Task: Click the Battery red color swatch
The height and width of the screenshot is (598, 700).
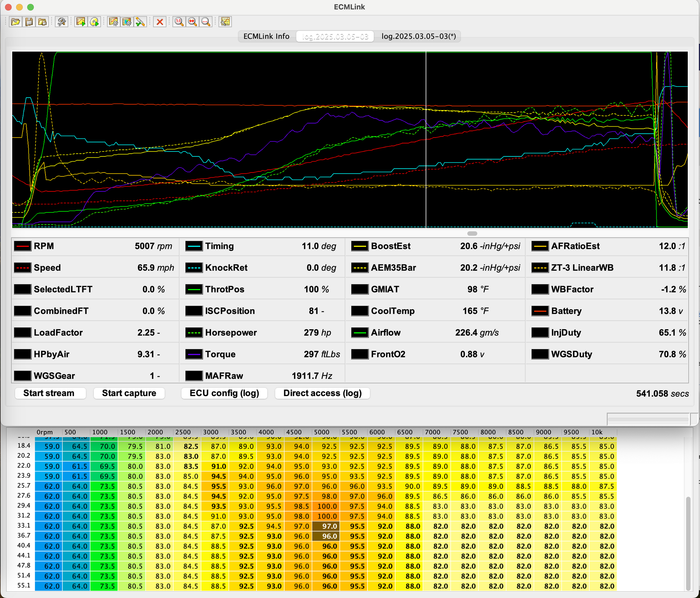Action: click(x=540, y=311)
